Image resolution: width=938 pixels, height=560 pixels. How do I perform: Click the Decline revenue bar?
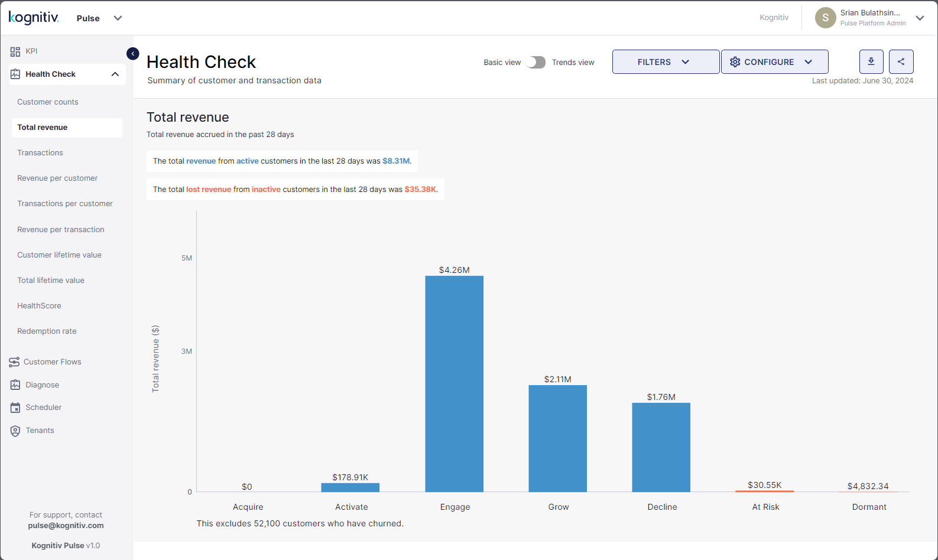(661, 447)
